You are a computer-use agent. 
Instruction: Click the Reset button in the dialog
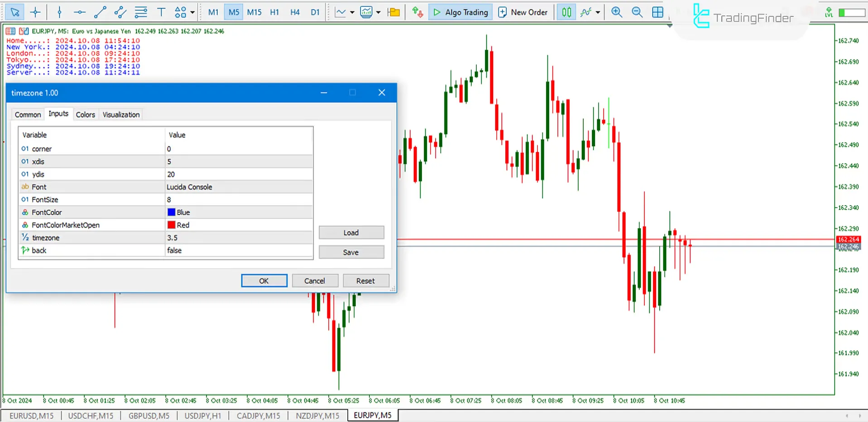(x=365, y=281)
